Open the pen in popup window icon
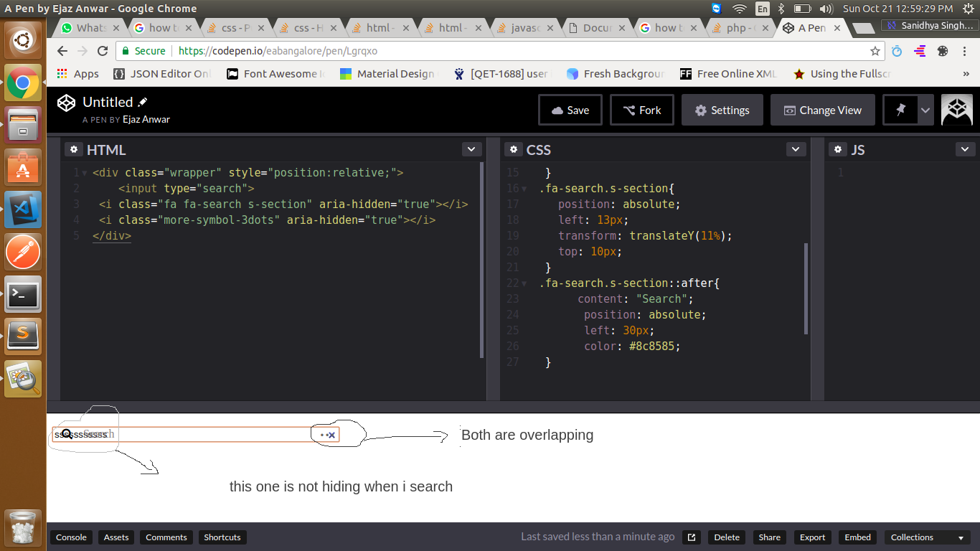This screenshot has width=980, height=551. point(692,537)
